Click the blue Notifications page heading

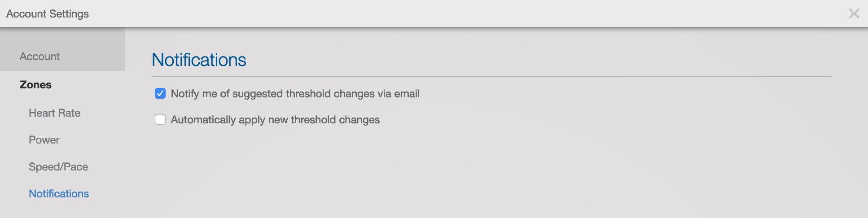(199, 60)
